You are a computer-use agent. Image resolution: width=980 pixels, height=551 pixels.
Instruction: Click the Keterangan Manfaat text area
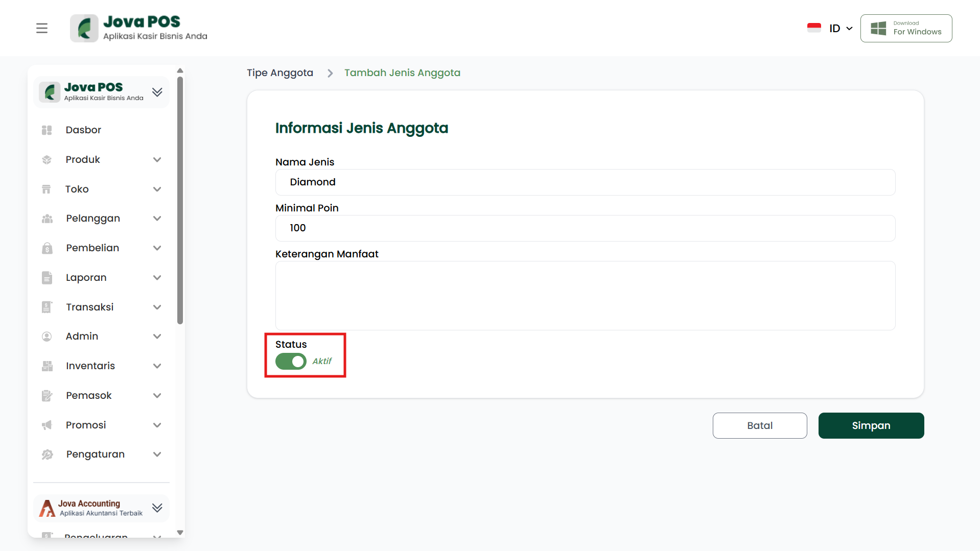coord(585,296)
